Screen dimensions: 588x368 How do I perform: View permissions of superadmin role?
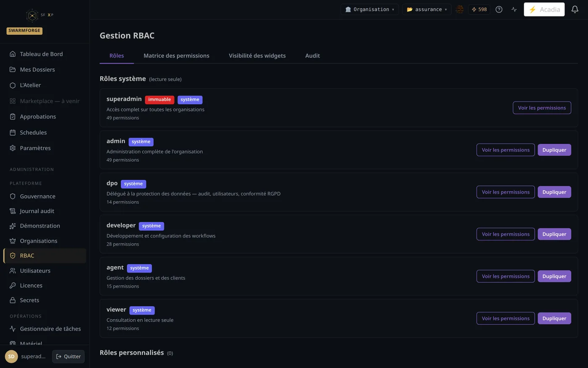point(542,108)
